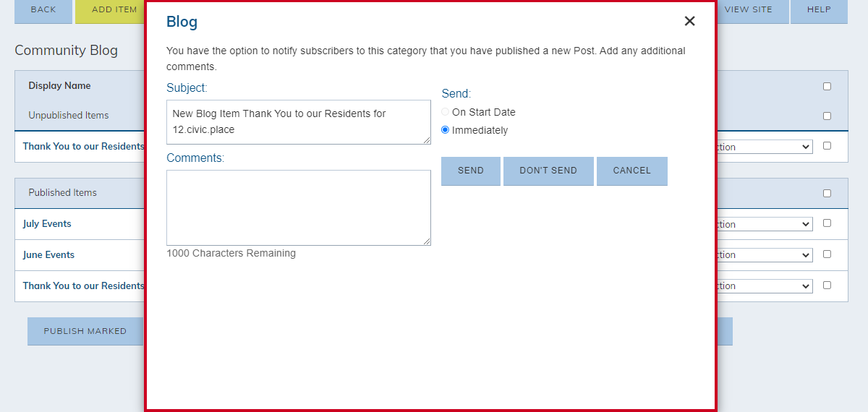The image size is (868, 412).
Task: Toggle the Published Items header checkbox
Action: [827, 193]
